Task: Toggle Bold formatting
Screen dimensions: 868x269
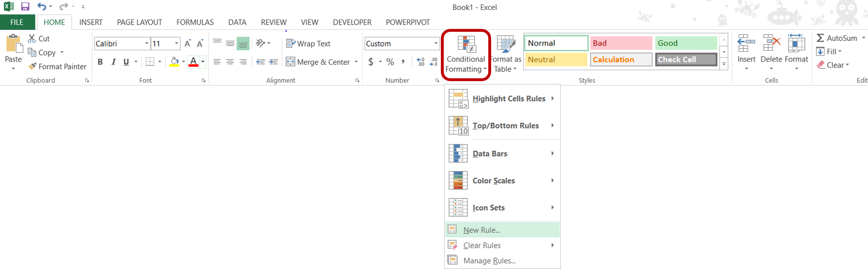Action: tap(100, 62)
